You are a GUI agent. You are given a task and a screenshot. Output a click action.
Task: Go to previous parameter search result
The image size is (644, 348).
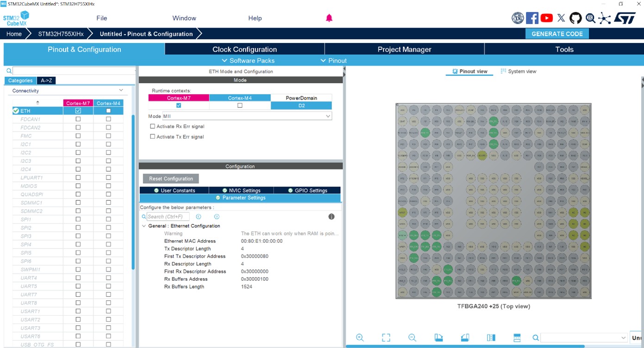pos(199,217)
